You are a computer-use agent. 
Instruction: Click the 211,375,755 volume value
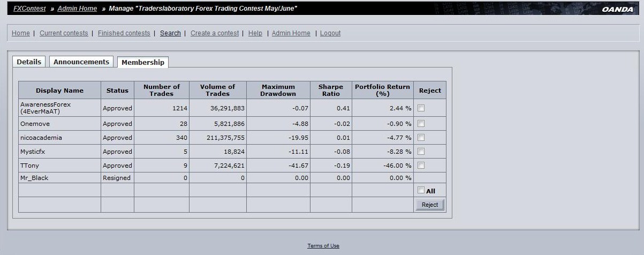(225, 138)
